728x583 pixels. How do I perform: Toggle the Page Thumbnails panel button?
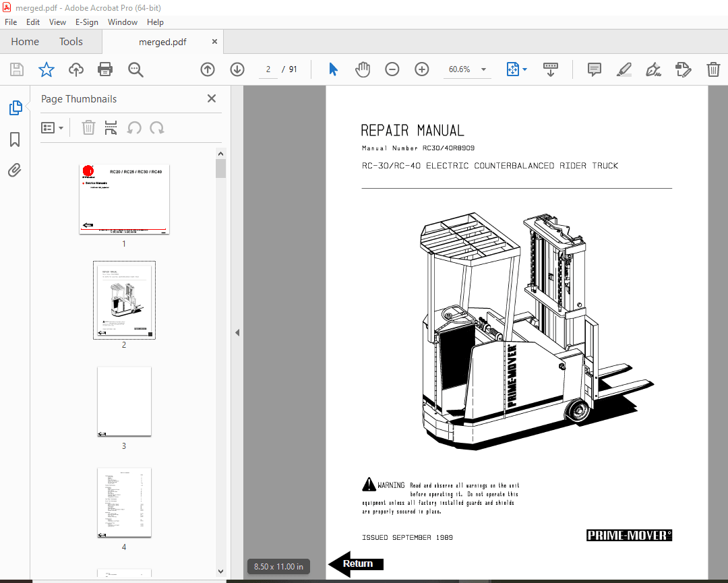click(15, 108)
